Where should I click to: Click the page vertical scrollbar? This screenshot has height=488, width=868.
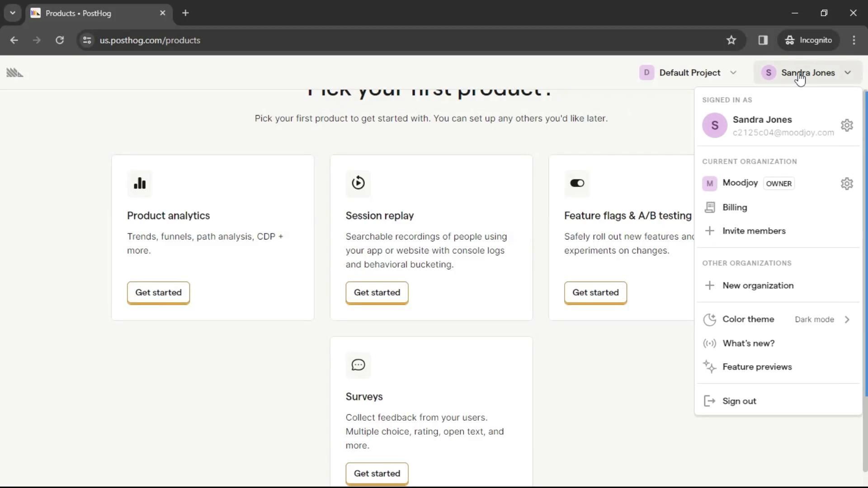click(865, 244)
